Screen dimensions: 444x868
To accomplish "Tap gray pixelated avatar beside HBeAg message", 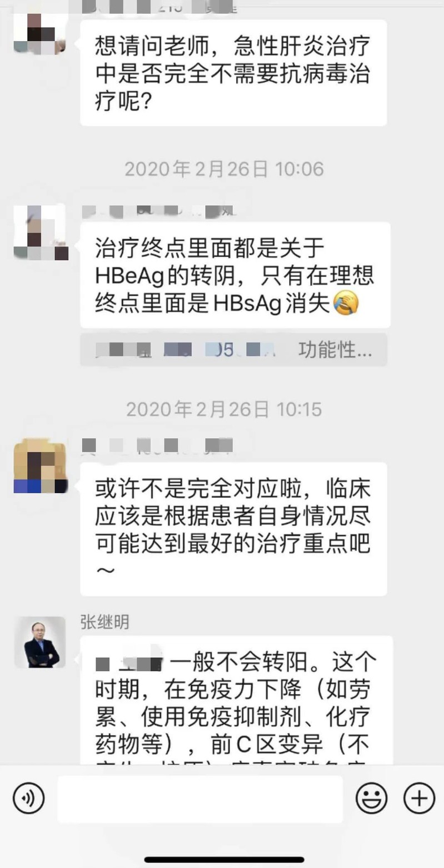I will [40, 232].
